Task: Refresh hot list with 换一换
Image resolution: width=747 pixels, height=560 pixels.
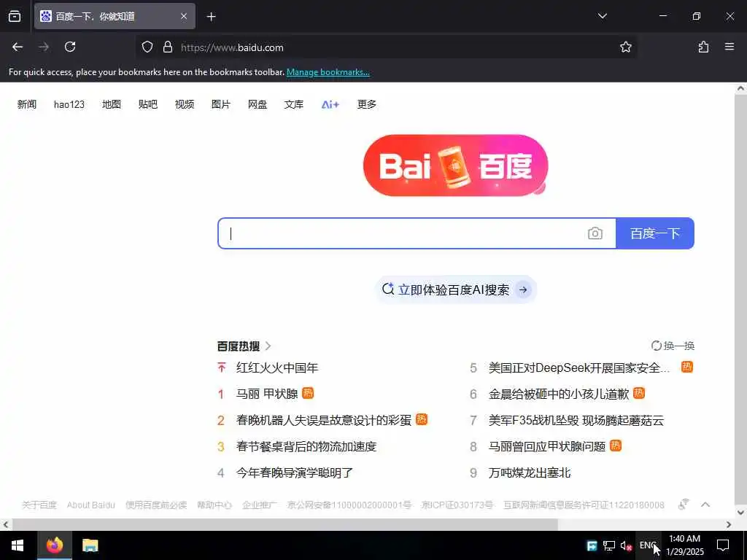Action: click(673, 346)
